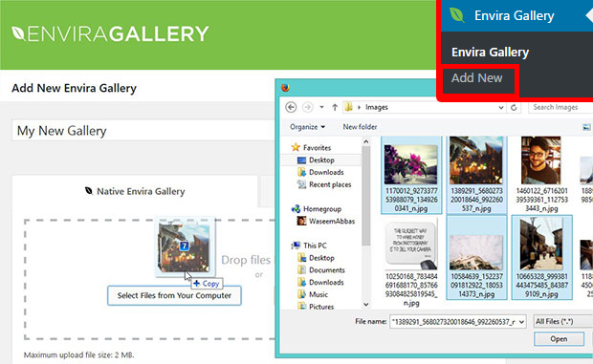Open the Add New submenu item
The image size is (593, 364).
click(x=477, y=78)
